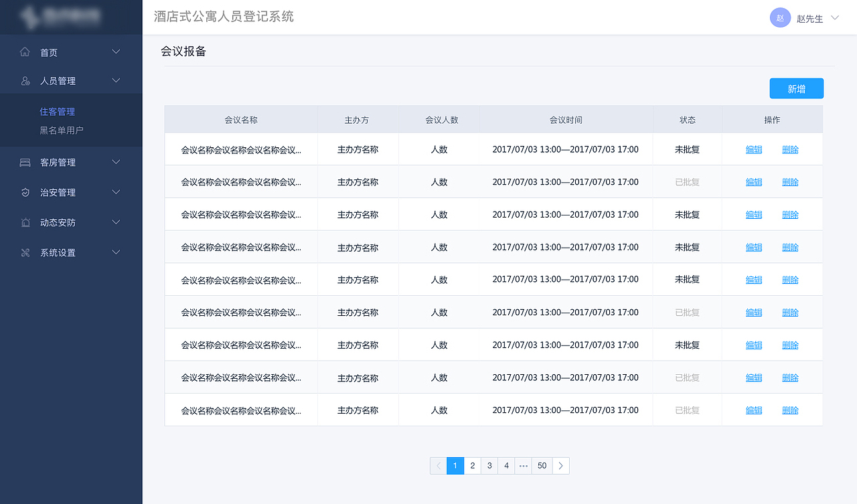Go to page 3 in pagination
This screenshot has height=504, width=857.
pos(489,466)
